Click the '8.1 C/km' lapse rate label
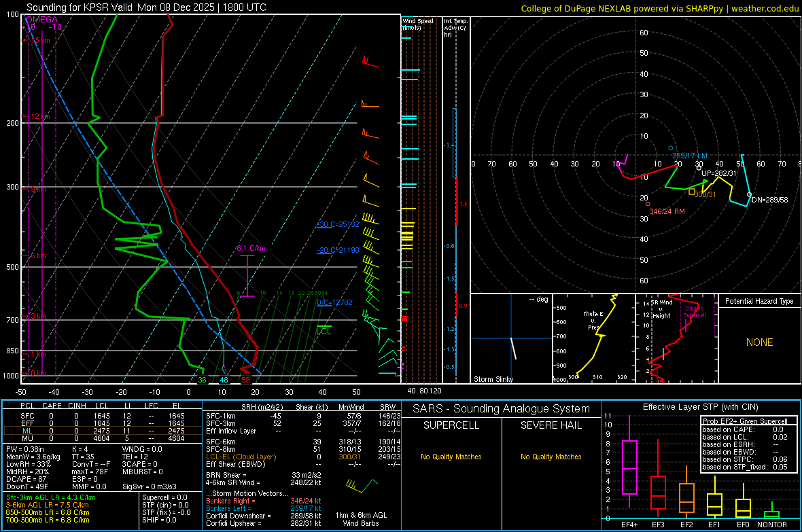Screen dimensions: 802x532 tap(251, 248)
